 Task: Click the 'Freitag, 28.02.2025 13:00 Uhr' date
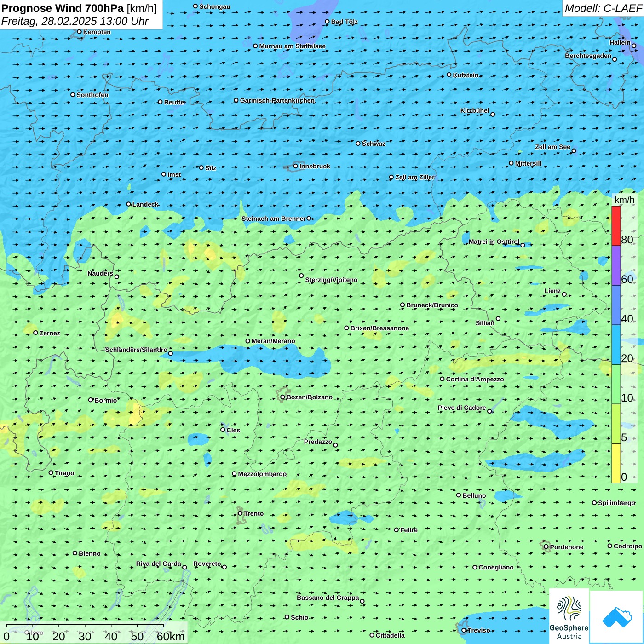pyautogui.click(x=75, y=21)
